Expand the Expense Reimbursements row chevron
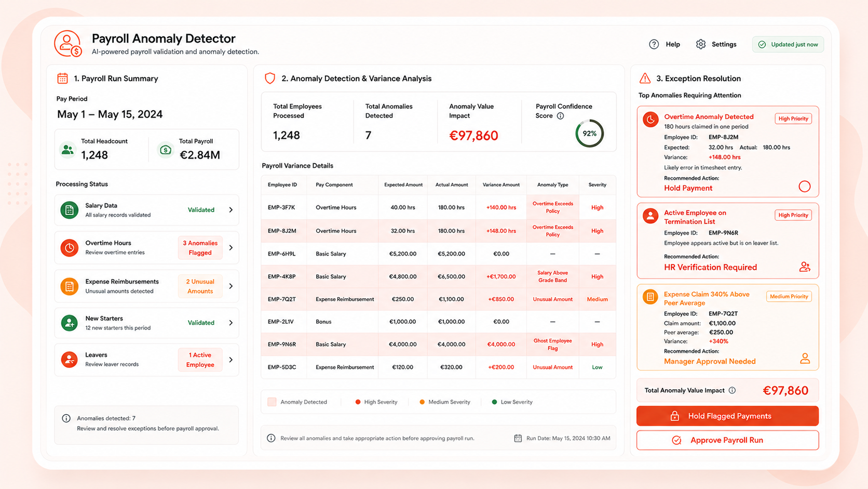This screenshot has width=868, height=489. coord(231,286)
